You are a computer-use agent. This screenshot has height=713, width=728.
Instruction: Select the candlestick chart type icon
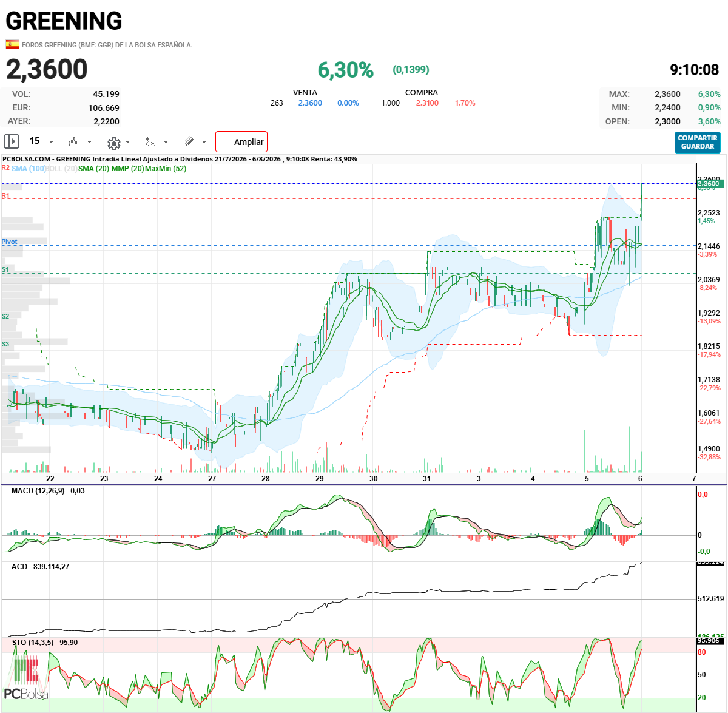73,141
